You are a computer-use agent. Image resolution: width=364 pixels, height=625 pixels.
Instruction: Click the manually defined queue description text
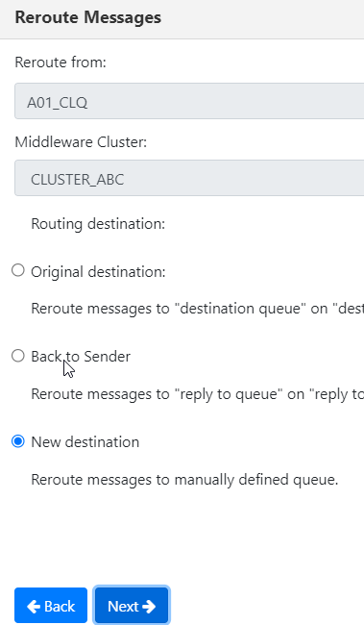click(x=184, y=480)
